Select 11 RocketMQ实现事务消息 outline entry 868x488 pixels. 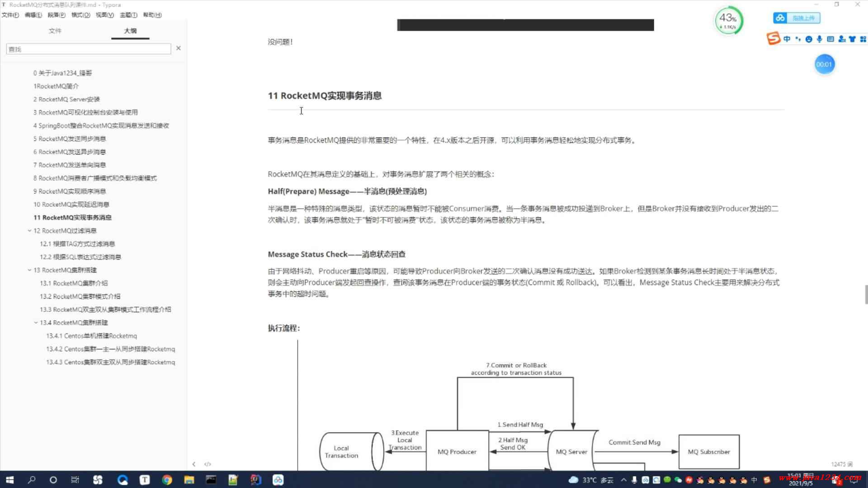click(72, 217)
